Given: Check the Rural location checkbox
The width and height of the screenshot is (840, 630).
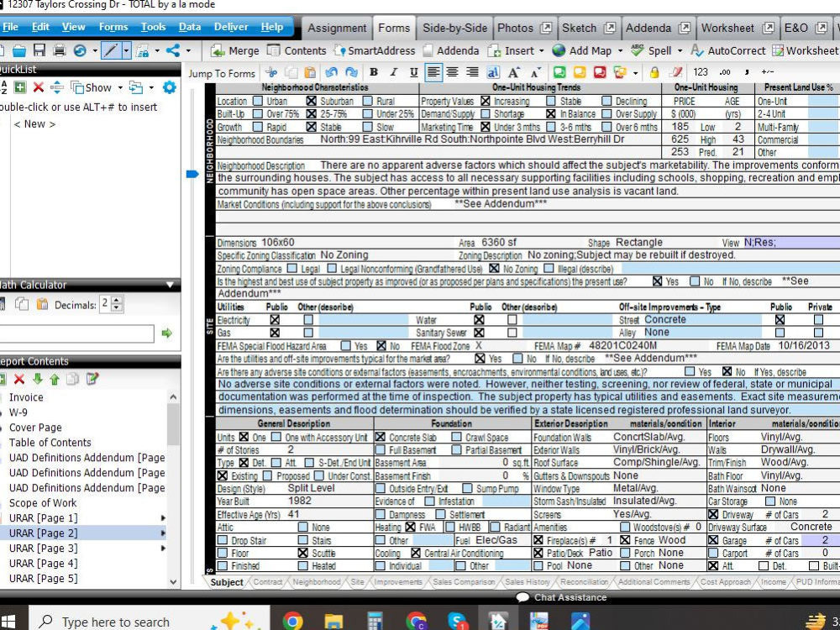Looking at the screenshot, I should [x=368, y=101].
